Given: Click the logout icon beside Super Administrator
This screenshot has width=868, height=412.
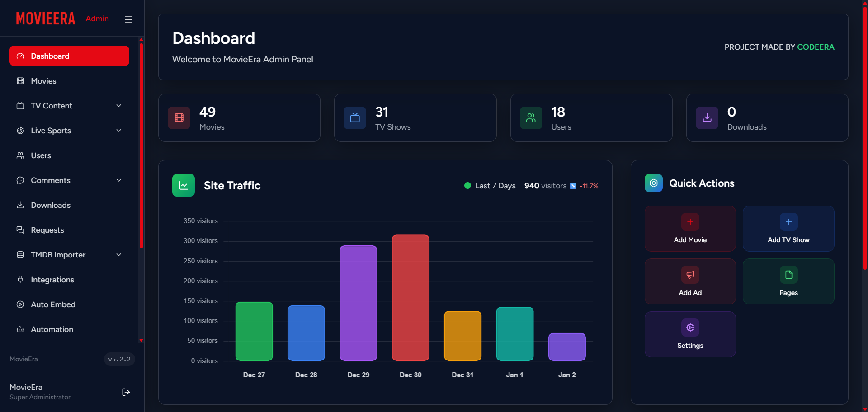Looking at the screenshot, I should click(x=126, y=392).
